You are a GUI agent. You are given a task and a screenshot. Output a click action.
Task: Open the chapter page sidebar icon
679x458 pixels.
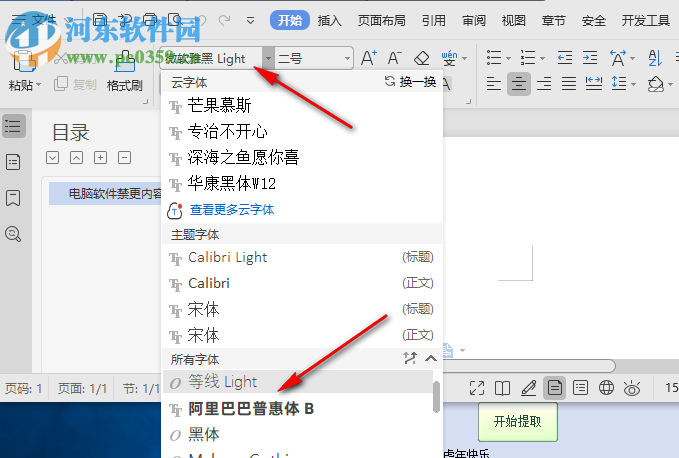click(13, 162)
